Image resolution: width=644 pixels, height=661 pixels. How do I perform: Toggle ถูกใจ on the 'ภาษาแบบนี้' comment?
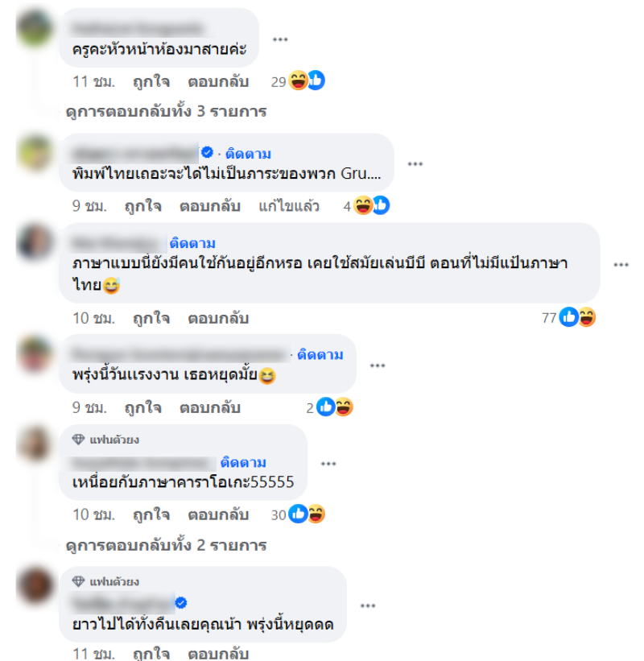(151, 318)
